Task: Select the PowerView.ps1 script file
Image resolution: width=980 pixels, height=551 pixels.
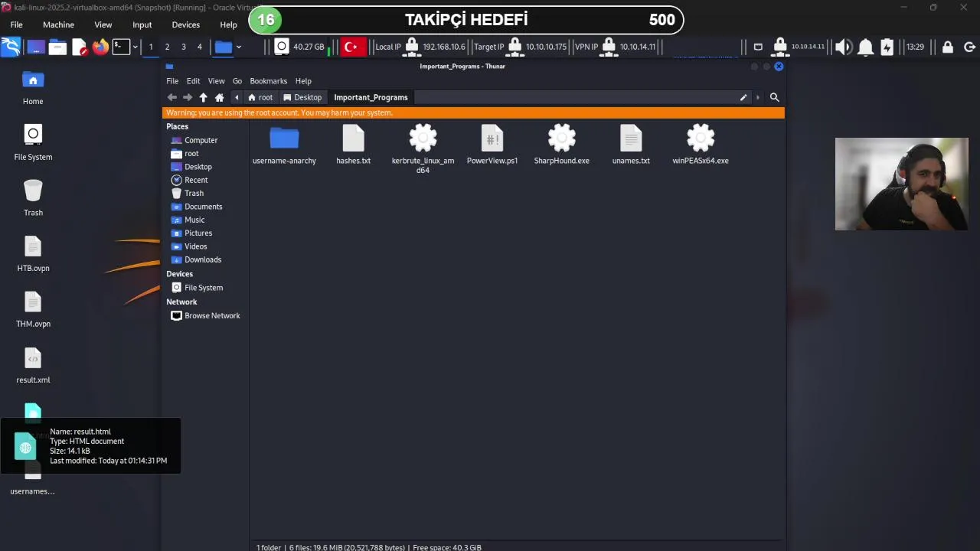Action: tap(492, 145)
